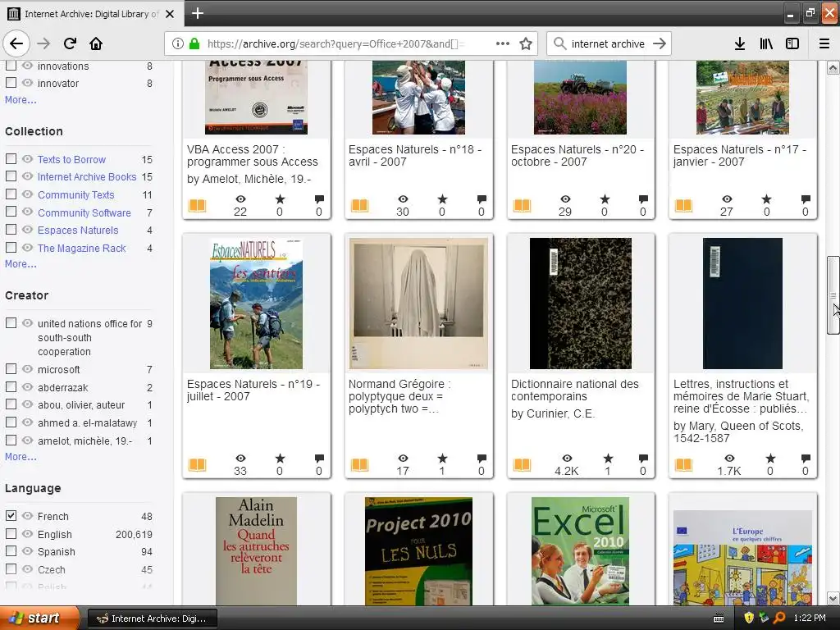Submit the search bar with its arrow
This screenshot has width=840, height=630.
tap(660, 43)
